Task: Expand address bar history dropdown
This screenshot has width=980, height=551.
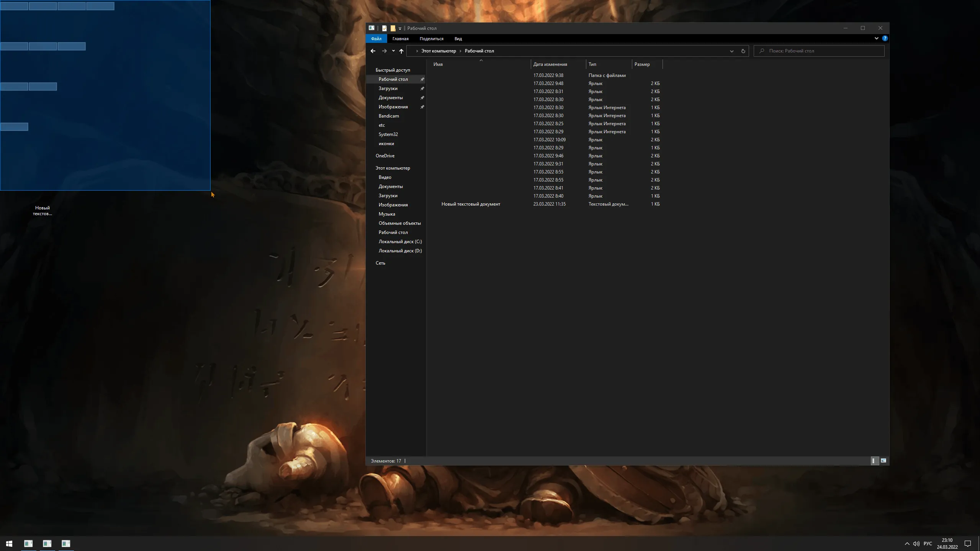Action: click(x=731, y=51)
